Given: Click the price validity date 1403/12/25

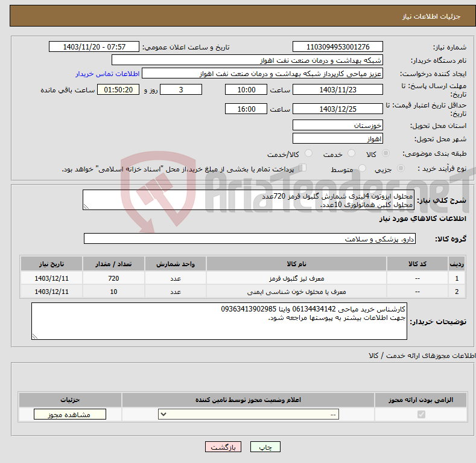Looking at the screenshot, I should (x=338, y=109).
